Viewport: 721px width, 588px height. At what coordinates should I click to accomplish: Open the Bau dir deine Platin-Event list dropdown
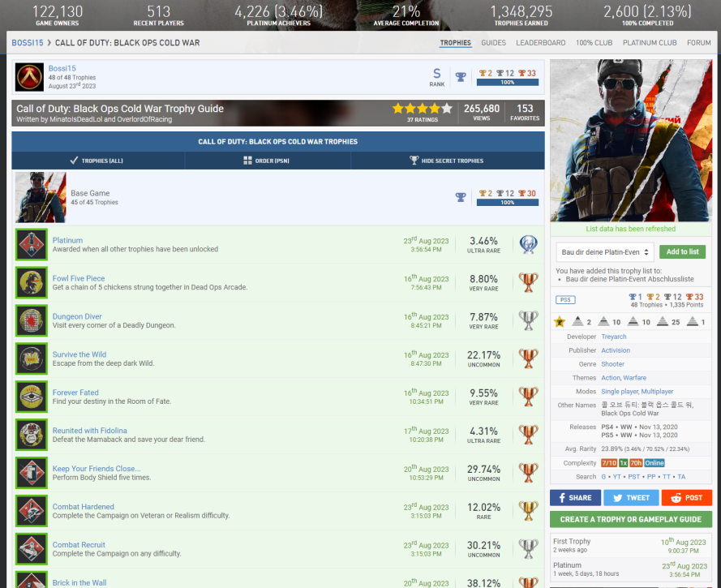[604, 252]
